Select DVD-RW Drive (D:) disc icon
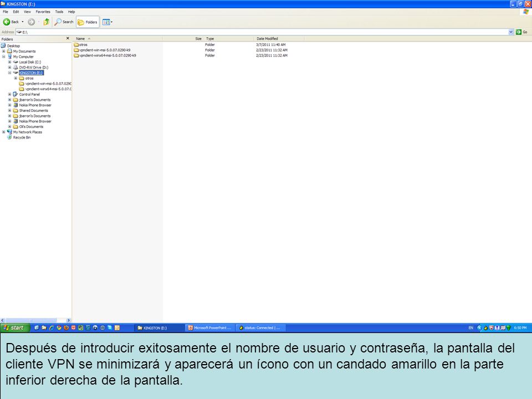This screenshot has height=399, width=532. [16, 68]
